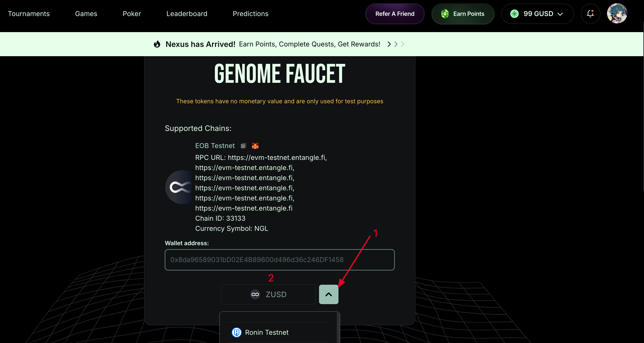
Task: Switch faucet token from ZUSD
Action: click(268, 294)
